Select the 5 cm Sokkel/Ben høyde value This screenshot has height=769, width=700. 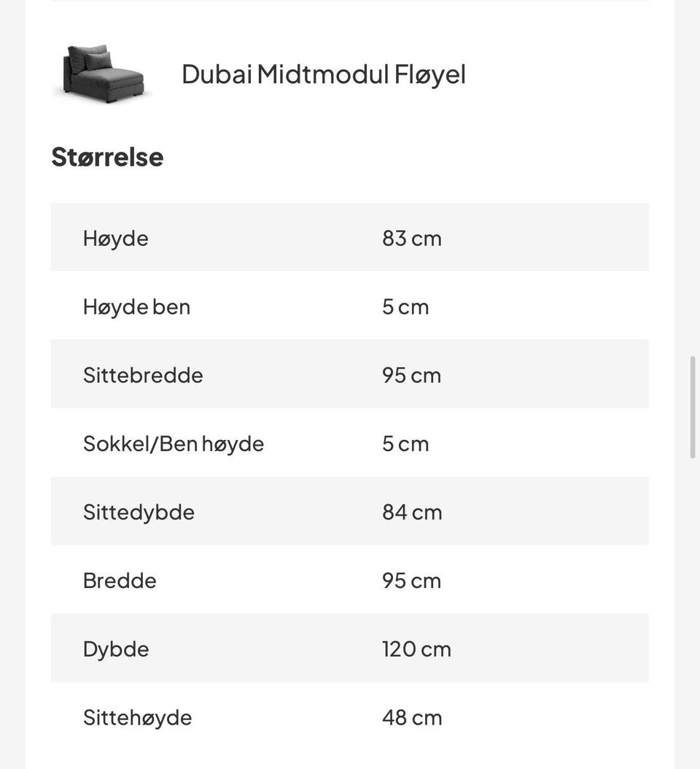pyautogui.click(x=405, y=444)
